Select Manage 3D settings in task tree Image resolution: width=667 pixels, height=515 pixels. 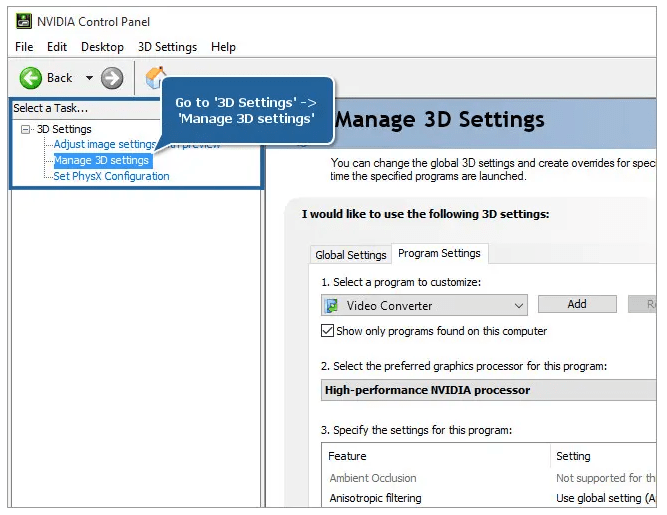coord(101,160)
